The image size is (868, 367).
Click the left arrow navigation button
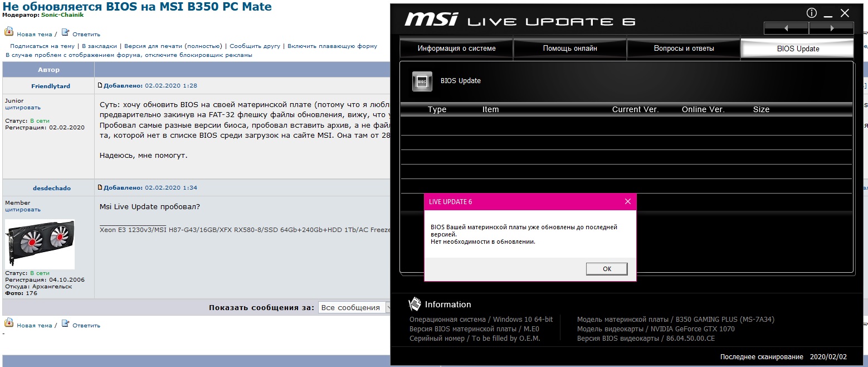[x=786, y=28]
